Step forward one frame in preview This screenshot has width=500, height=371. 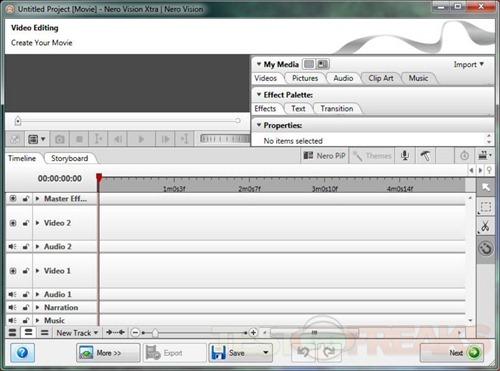coord(165,139)
